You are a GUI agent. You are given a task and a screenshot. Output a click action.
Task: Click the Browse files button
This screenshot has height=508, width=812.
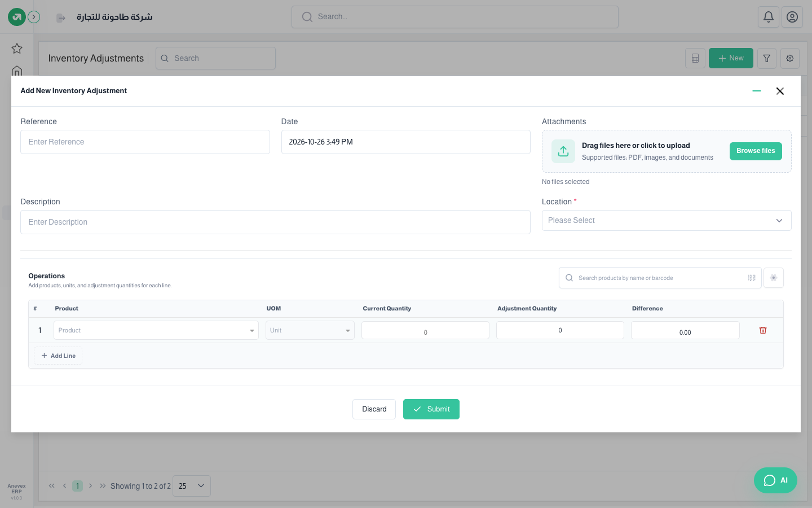pos(756,151)
